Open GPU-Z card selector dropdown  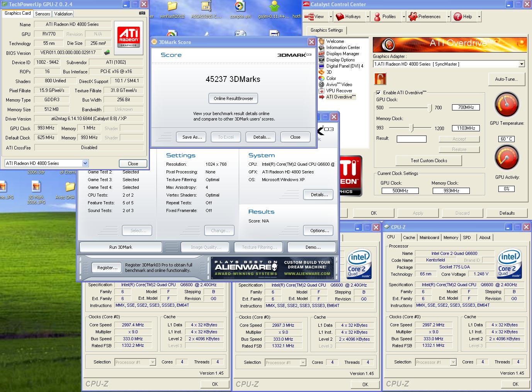(85, 163)
